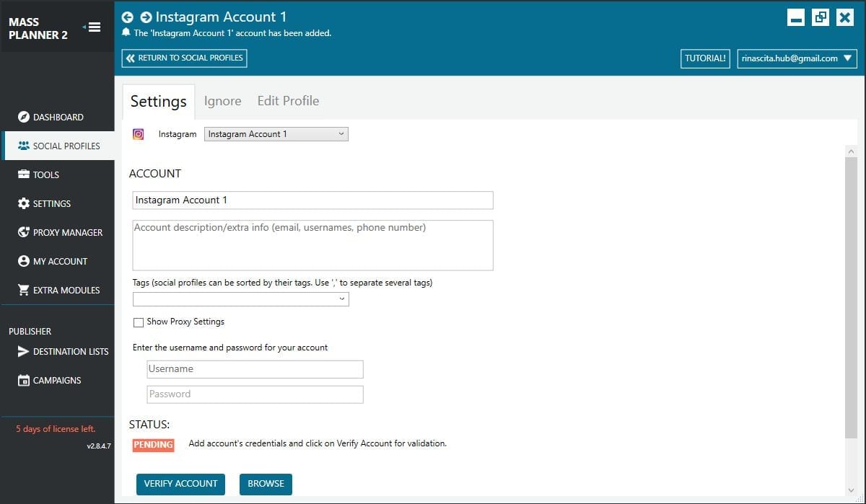Close the Mass Planner window
Screen dimensions: 866x504
[x=845, y=17]
